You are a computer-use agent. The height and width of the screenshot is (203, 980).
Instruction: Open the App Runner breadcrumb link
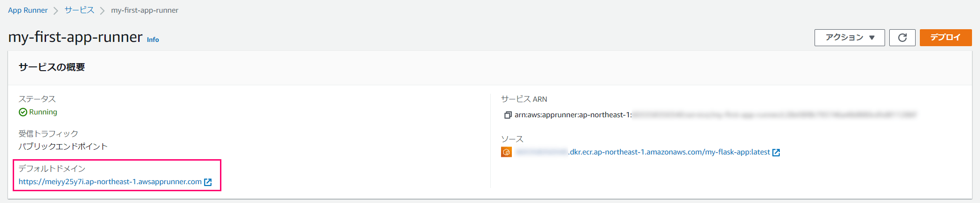tap(28, 10)
